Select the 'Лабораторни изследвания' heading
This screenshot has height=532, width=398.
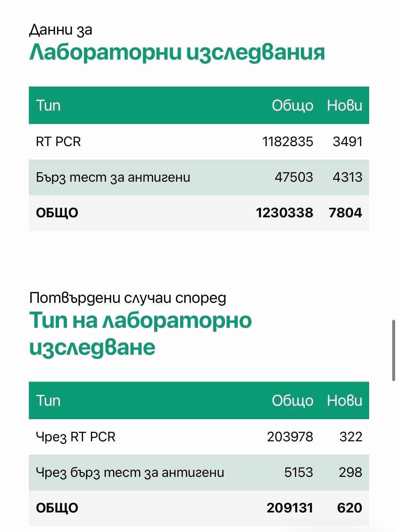[177, 52]
